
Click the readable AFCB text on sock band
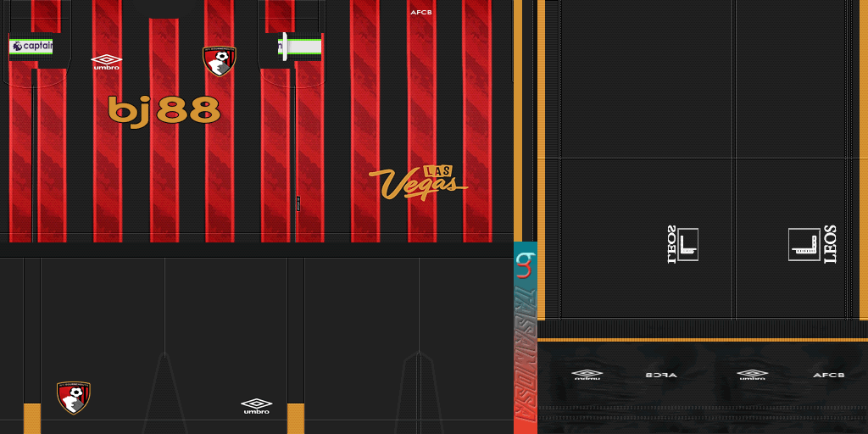(x=828, y=375)
